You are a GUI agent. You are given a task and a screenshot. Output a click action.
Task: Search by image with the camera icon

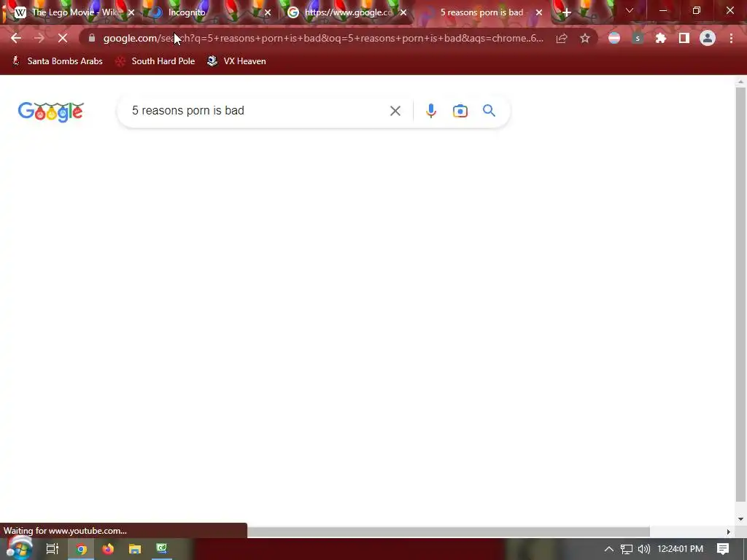[x=460, y=111]
